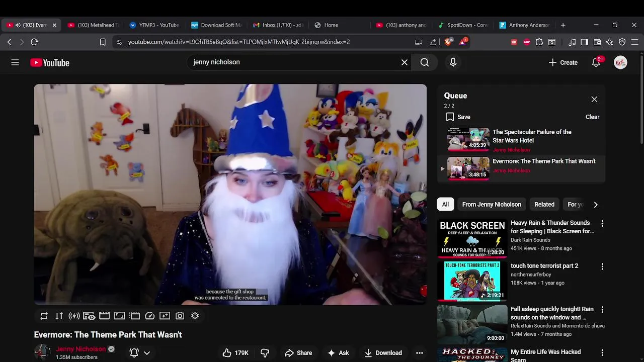This screenshot has height=362, width=644.
Task: Toggle the eye visibility card icon
Action: click(89, 316)
